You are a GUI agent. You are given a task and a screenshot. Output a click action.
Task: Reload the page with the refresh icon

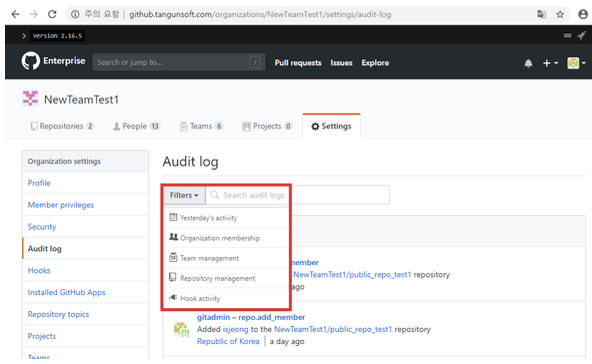point(52,14)
